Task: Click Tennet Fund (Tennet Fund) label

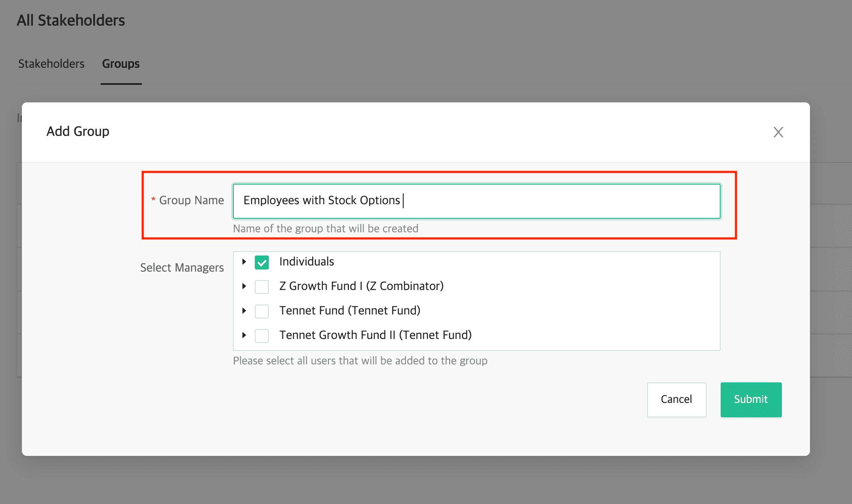Action: tap(349, 311)
